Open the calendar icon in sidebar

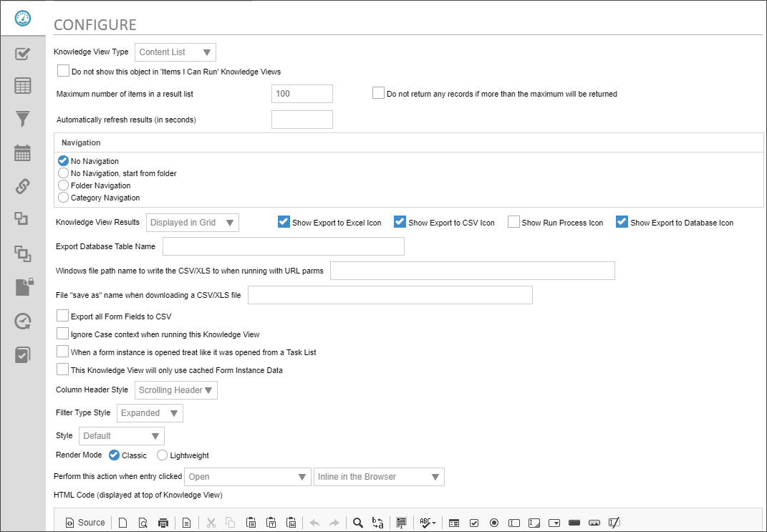[23, 153]
